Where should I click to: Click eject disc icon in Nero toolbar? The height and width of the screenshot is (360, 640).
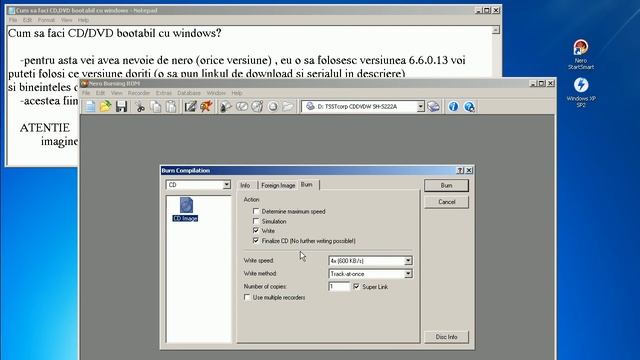click(273, 107)
